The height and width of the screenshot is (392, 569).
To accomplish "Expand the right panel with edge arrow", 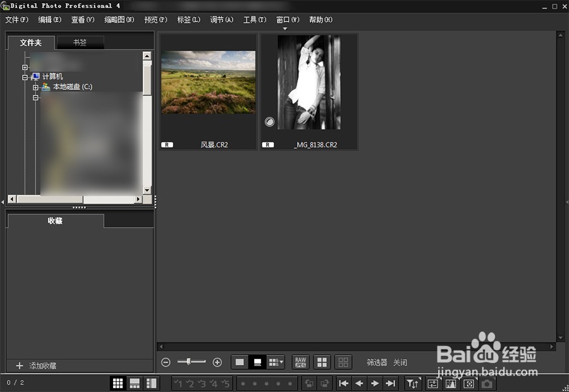I will 566,202.
